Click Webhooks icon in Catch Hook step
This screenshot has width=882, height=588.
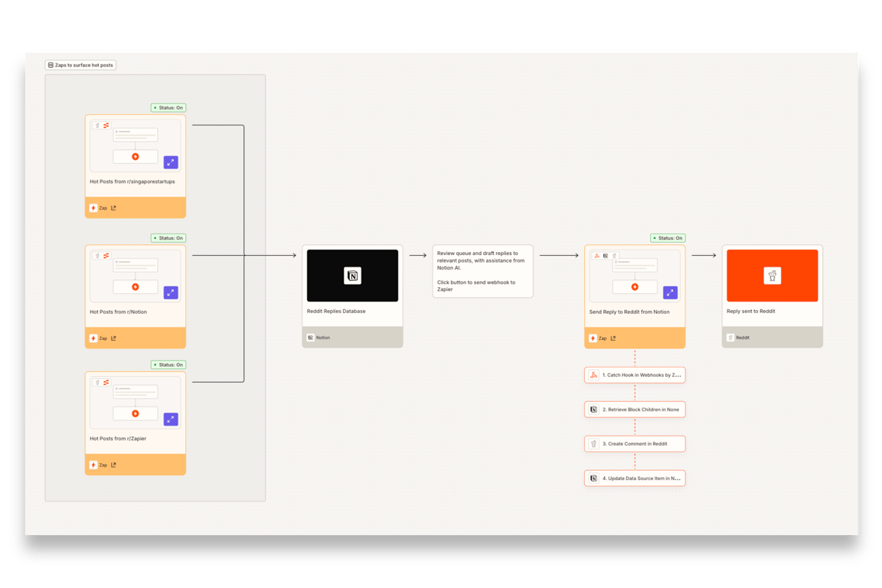point(593,374)
